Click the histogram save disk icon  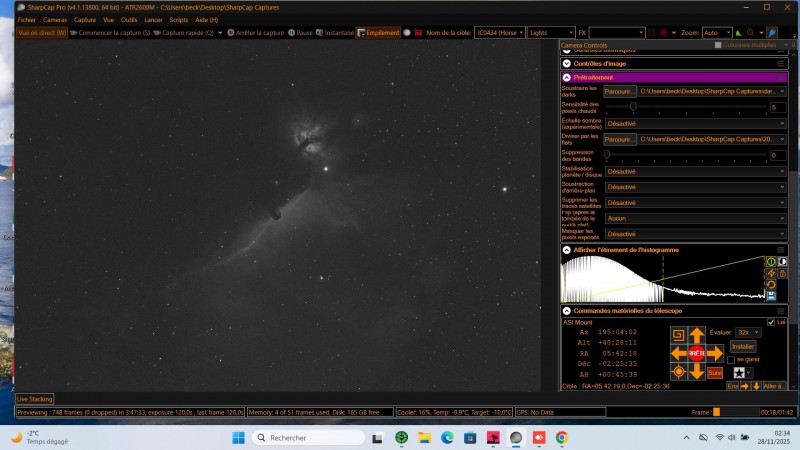[x=771, y=295]
